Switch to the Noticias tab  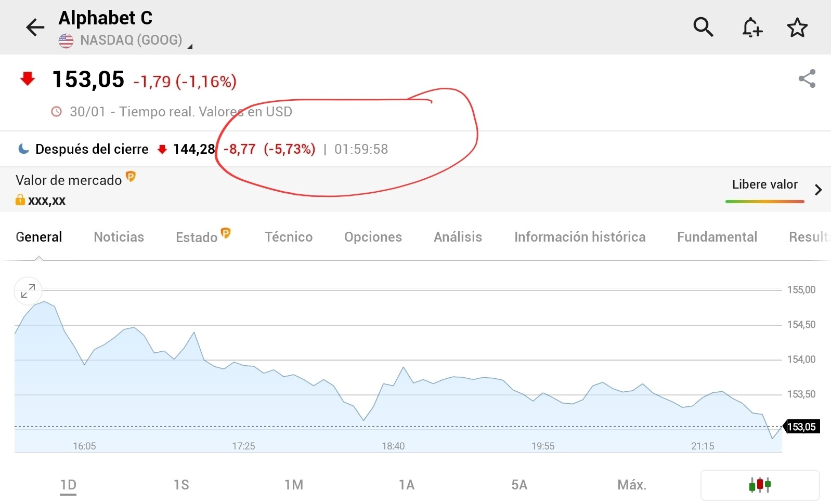coord(119,237)
